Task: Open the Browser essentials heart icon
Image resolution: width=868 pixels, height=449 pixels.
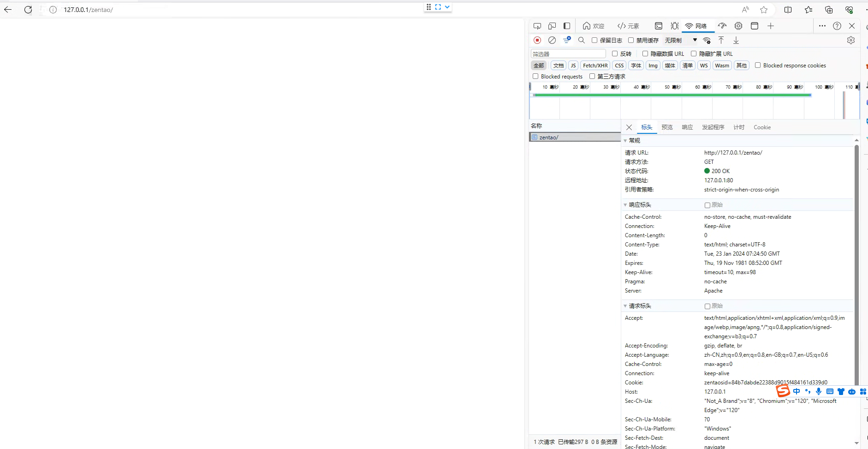Action: pyautogui.click(x=849, y=10)
